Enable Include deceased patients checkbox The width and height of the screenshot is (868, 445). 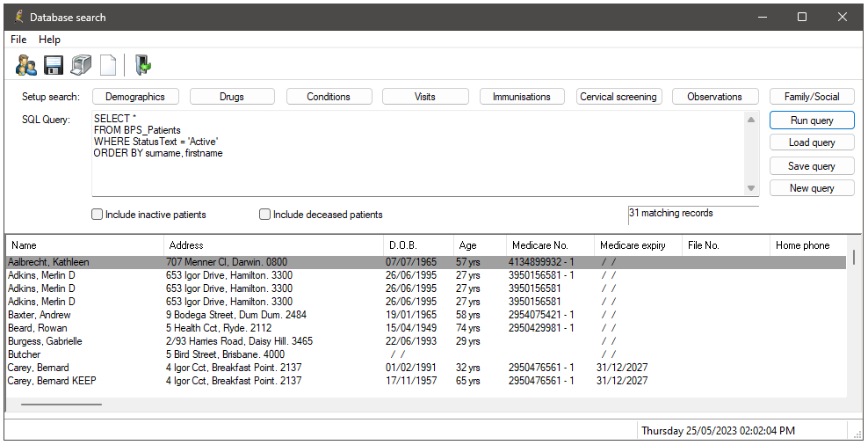point(264,214)
